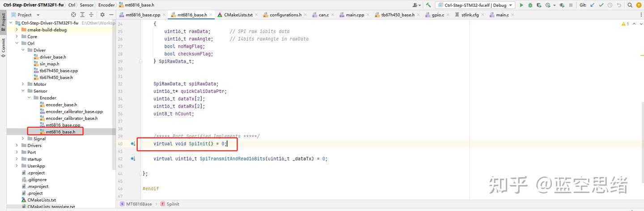
Task: Switch to the CMakeLists.txt tab
Action: [235, 15]
